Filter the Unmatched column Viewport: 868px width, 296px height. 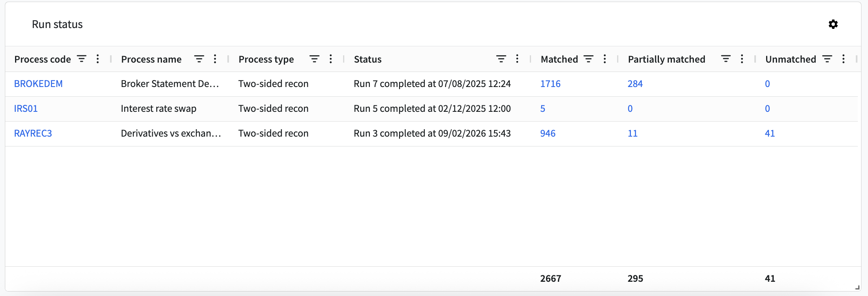827,59
